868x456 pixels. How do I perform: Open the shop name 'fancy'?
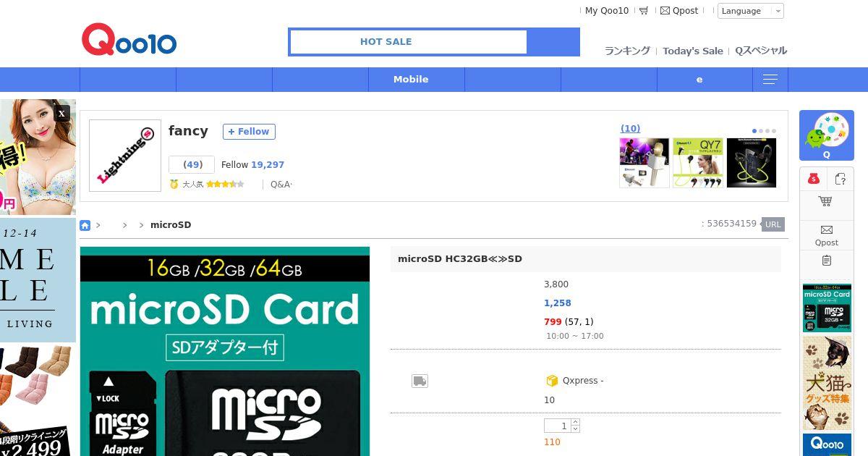188,131
